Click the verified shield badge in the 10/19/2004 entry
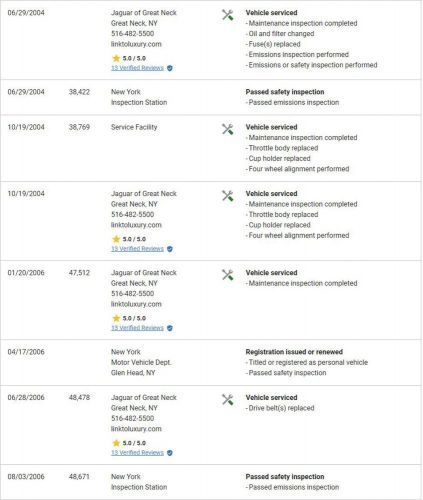423x500 pixels. (x=170, y=249)
